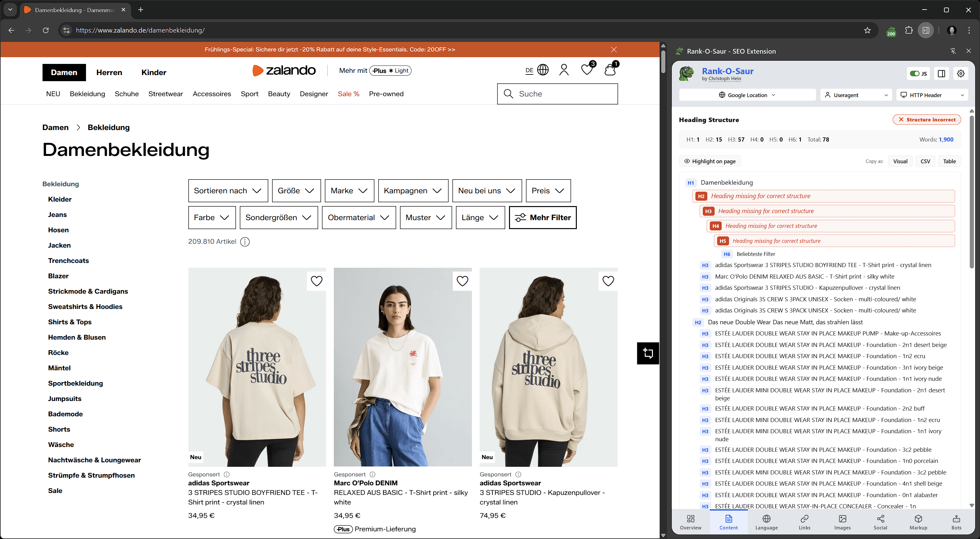The image size is (980, 539).
Task: Bookmark this page with the star icon
Action: (x=867, y=30)
